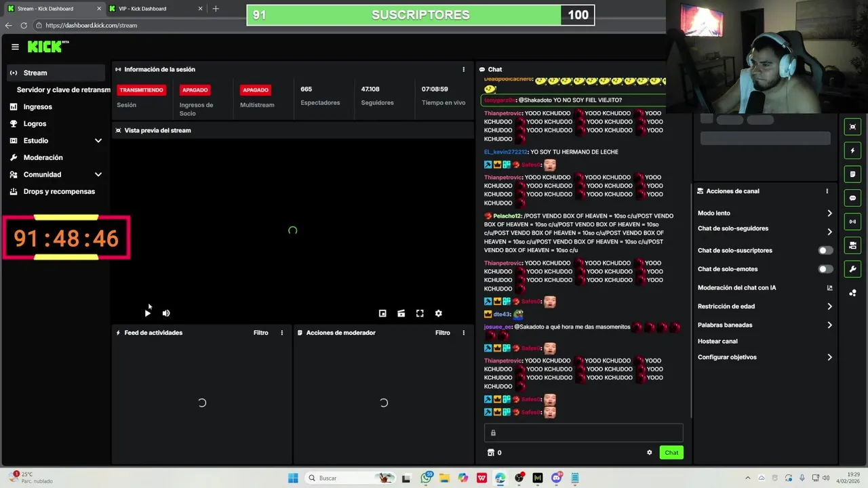The width and height of the screenshot is (868, 488).
Task: Expand the Comunidad submenu chevron
Action: pyautogui.click(x=98, y=174)
